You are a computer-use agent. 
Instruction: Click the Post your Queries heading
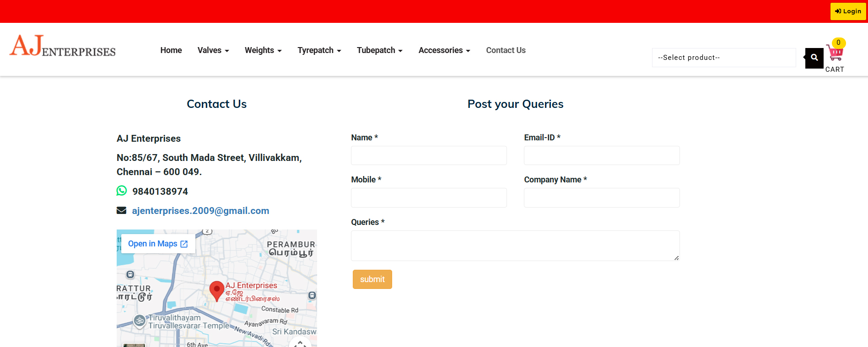515,104
